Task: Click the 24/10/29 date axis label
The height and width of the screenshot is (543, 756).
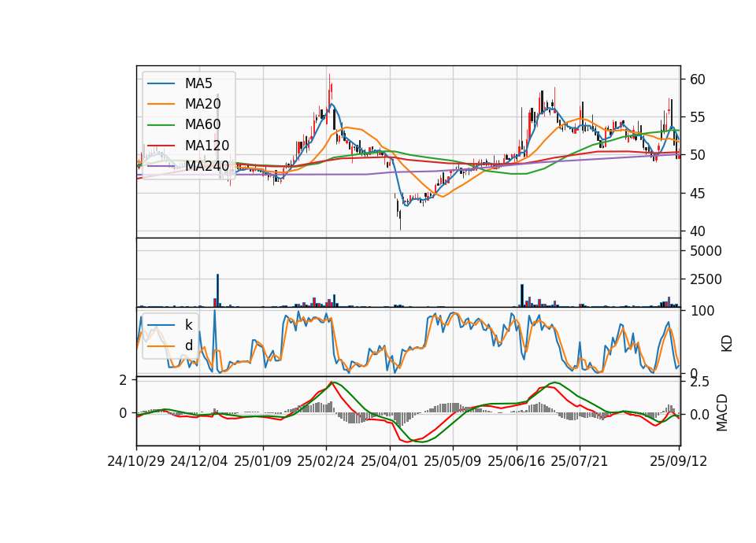Action: point(136,462)
